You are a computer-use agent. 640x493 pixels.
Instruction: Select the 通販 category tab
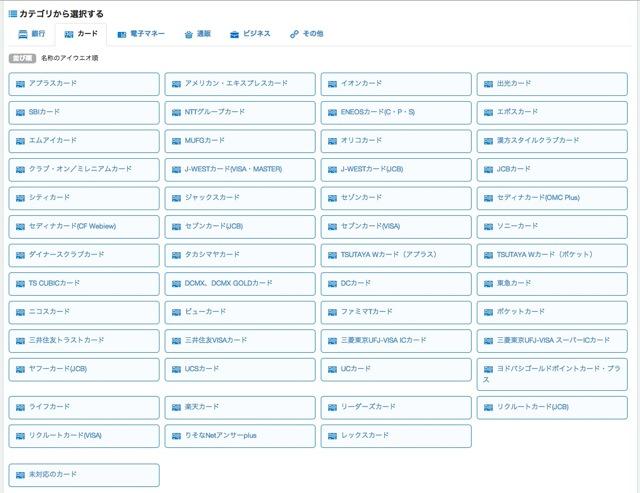click(x=196, y=34)
